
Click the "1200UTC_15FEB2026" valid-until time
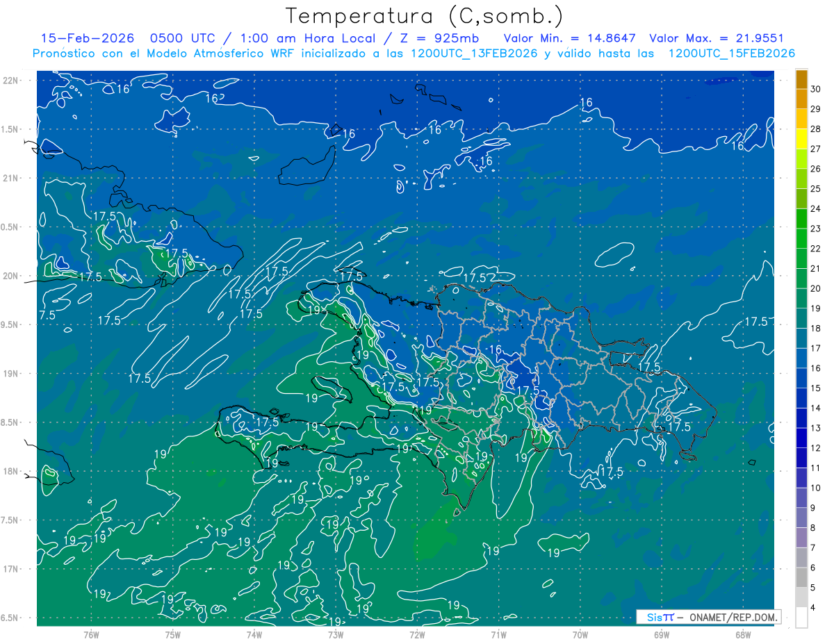tap(731, 53)
